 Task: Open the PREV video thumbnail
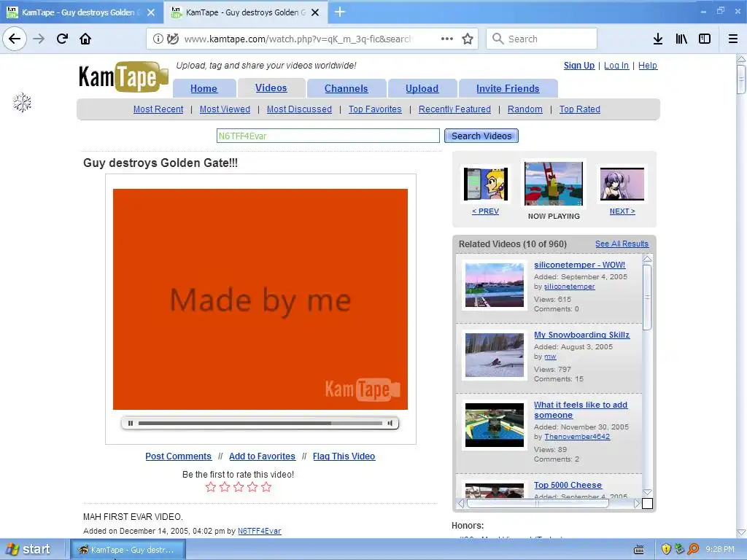coord(485,184)
